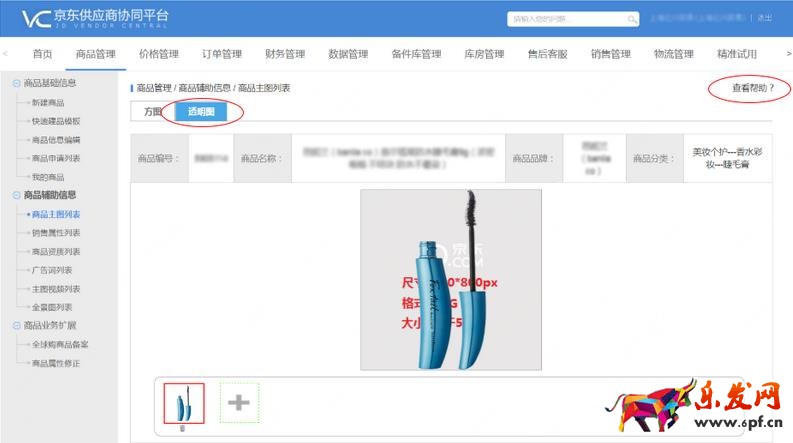Select 新建商品 in the sidebar
This screenshot has width=793, height=443.
[48, 103]
